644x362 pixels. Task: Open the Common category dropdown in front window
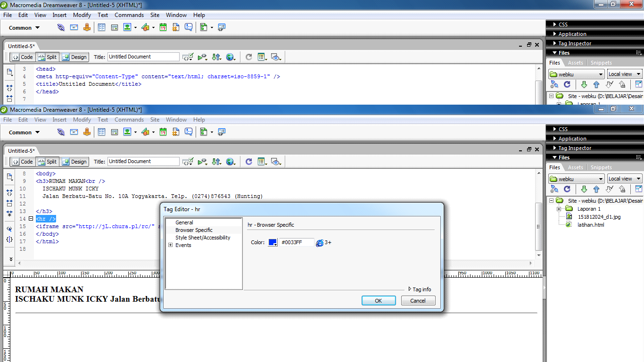[24, 132]
